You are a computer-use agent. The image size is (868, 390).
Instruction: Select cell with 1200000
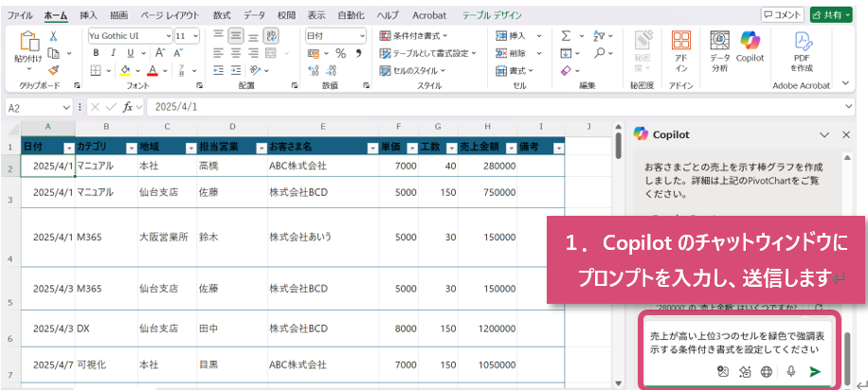pyautogui.click(x=488, y=328)
